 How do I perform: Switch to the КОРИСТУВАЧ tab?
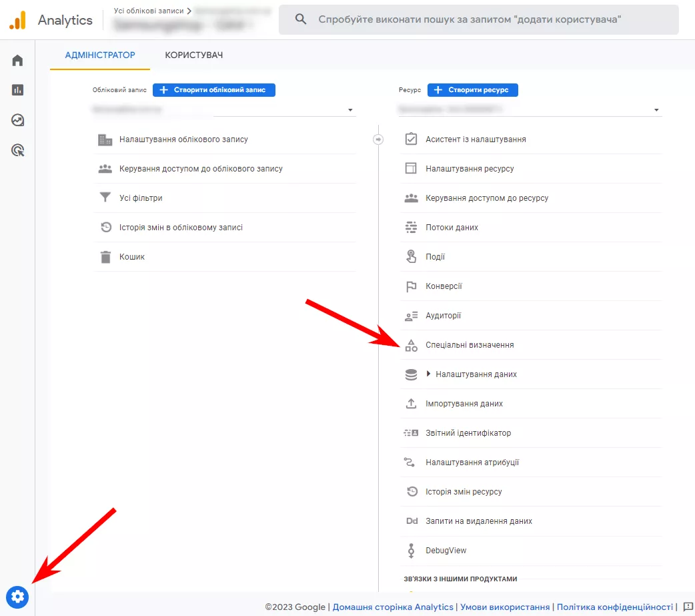click(193, 55)
